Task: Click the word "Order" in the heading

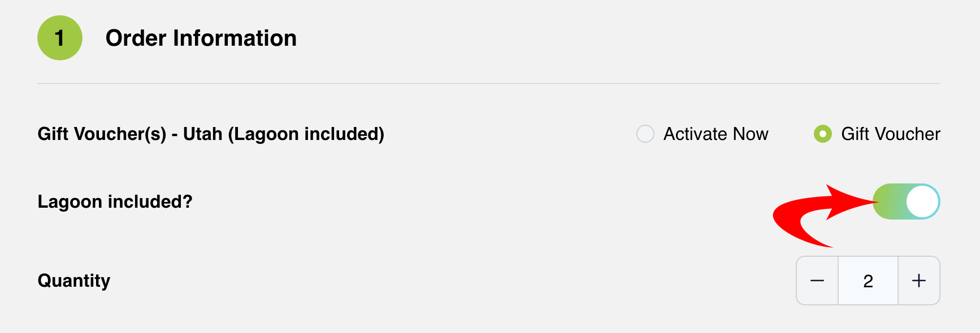Action: tap(136, 38)
